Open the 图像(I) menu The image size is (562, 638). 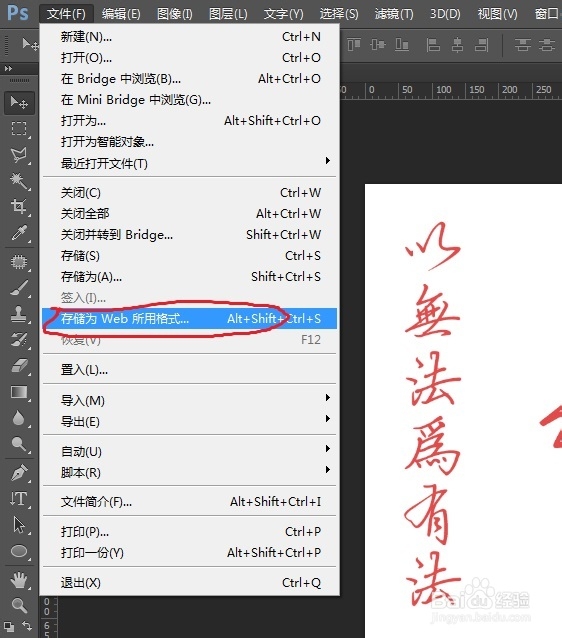tap(175, 14)
